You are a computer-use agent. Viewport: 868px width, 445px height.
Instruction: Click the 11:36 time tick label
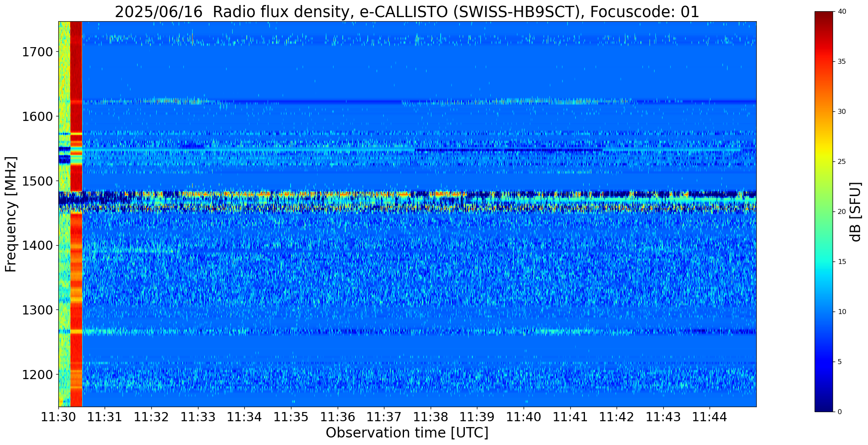338,417
